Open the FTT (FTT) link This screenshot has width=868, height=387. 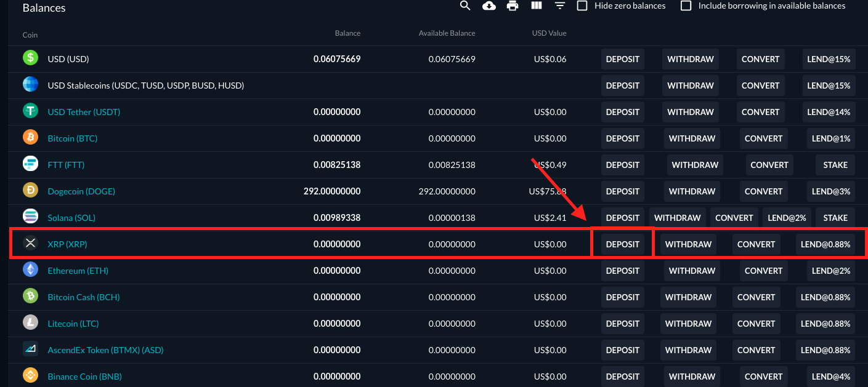[66, 165]
